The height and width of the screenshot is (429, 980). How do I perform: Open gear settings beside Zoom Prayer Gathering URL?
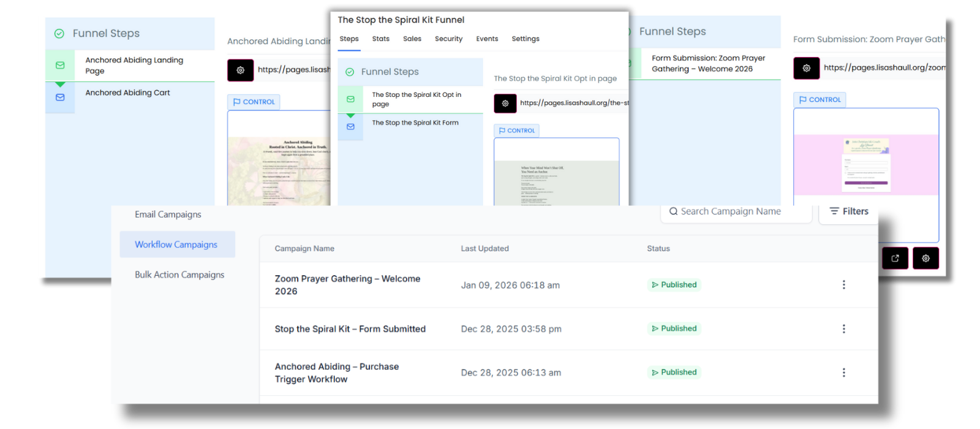pyautogui.click(x=807, y=68)
